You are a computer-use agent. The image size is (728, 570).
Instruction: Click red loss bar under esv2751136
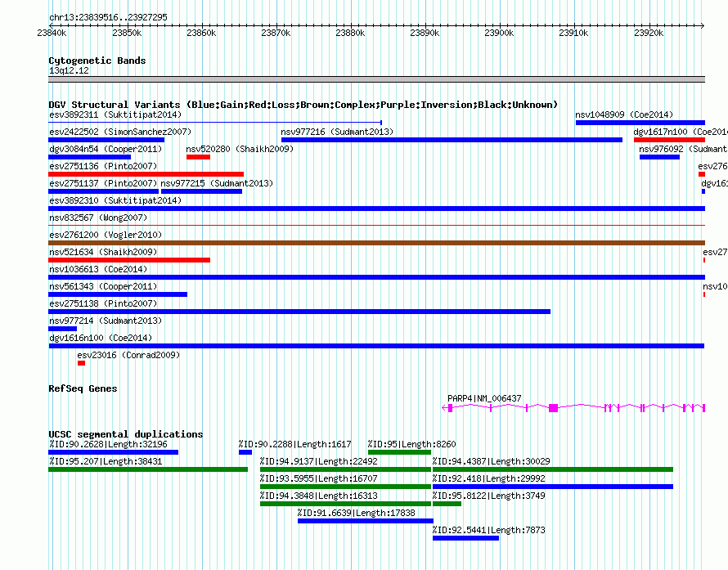click(x=146, y=174)
